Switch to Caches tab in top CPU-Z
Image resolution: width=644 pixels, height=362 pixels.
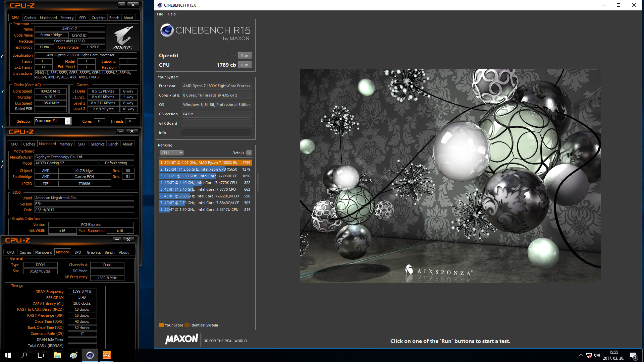tap(30, 18)
